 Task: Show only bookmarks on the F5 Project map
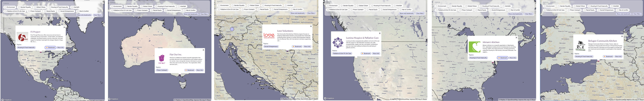click(x=84, y=15)
